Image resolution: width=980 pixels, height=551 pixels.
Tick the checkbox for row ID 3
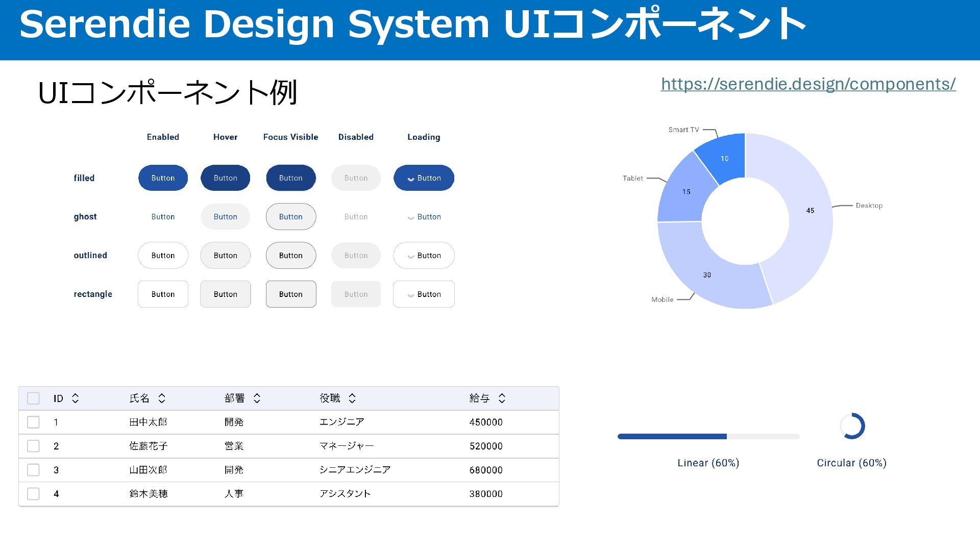click(33, 470)
